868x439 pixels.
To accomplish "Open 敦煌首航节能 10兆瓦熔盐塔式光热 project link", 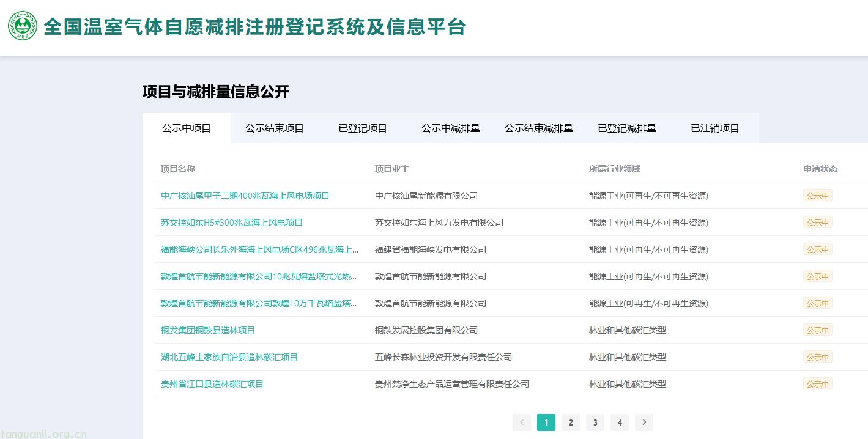I will pos(260,276).
